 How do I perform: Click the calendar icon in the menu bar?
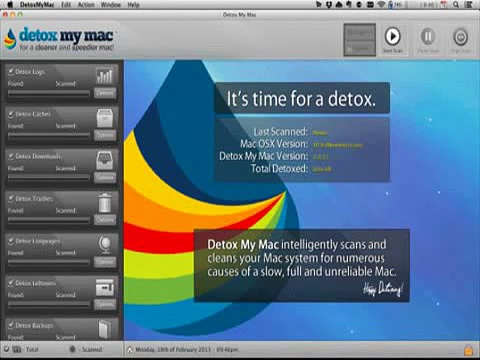[444, 5]
